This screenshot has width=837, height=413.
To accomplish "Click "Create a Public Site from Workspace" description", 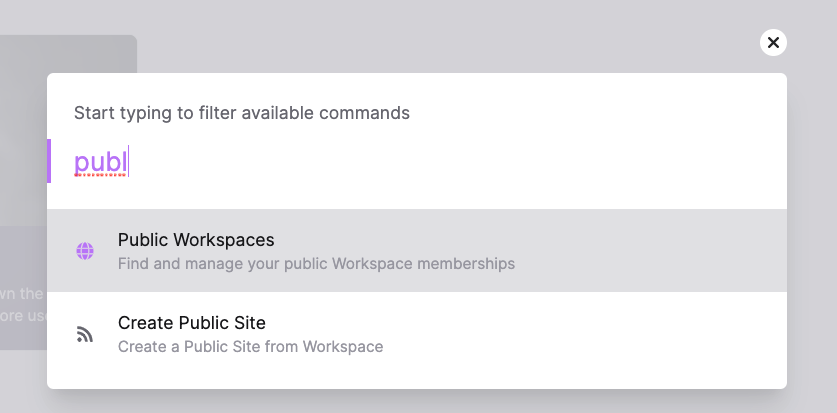I will click(250, 347).
